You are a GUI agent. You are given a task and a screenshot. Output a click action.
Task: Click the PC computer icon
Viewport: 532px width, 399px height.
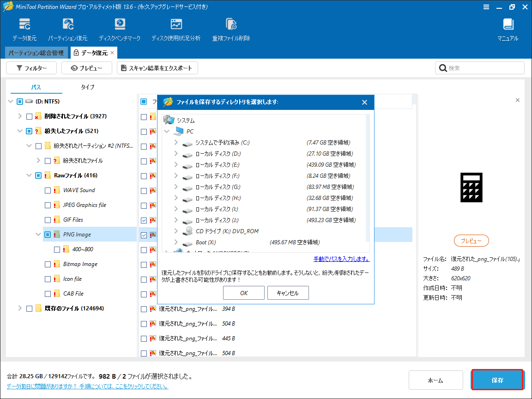pyautogui.click(x=179, y=131)
